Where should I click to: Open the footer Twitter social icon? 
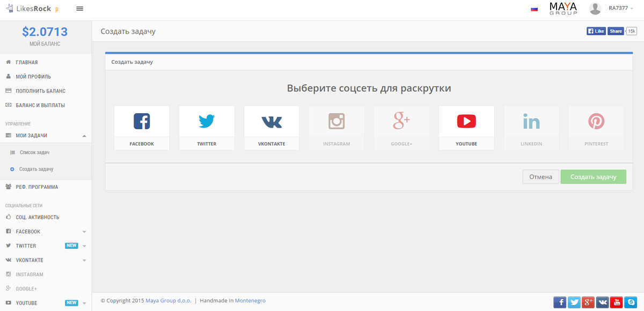coord(574,302)
